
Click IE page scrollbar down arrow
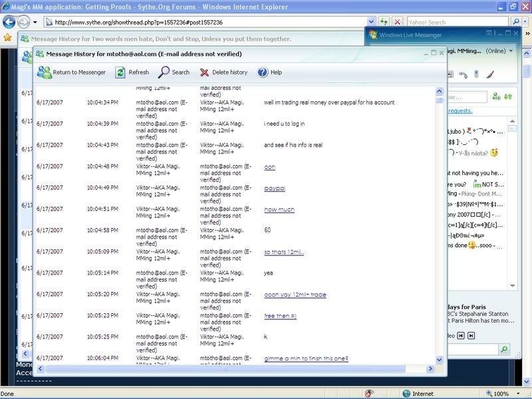(527, 382)
